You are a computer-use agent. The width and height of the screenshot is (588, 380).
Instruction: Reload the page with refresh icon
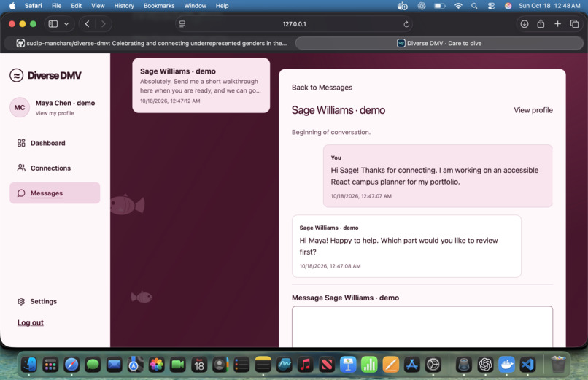pyautogui.click(x=406, y=24)
